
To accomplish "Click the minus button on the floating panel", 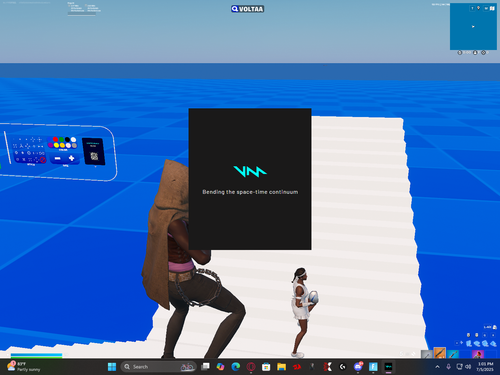I will (x=58, y=158).
